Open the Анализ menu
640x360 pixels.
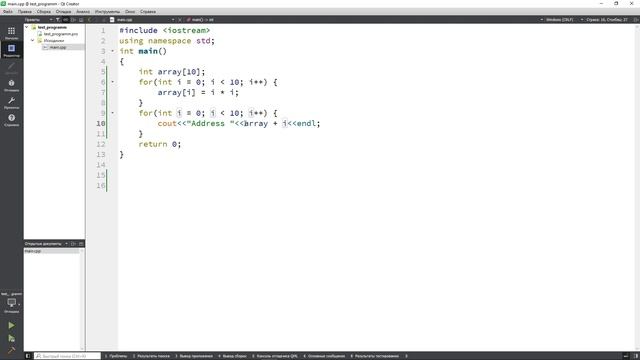click(83, 11)
